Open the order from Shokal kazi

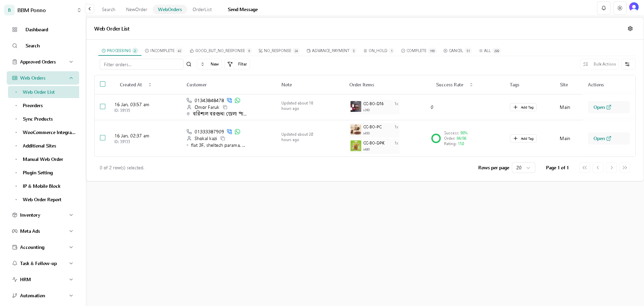[x=602, y=138]
